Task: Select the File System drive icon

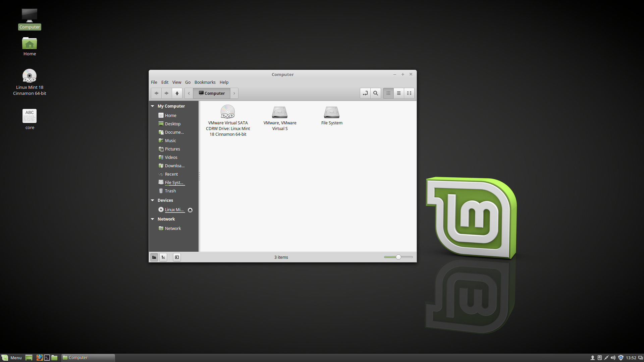Action: pyautogui.click(x=332, y=115)
